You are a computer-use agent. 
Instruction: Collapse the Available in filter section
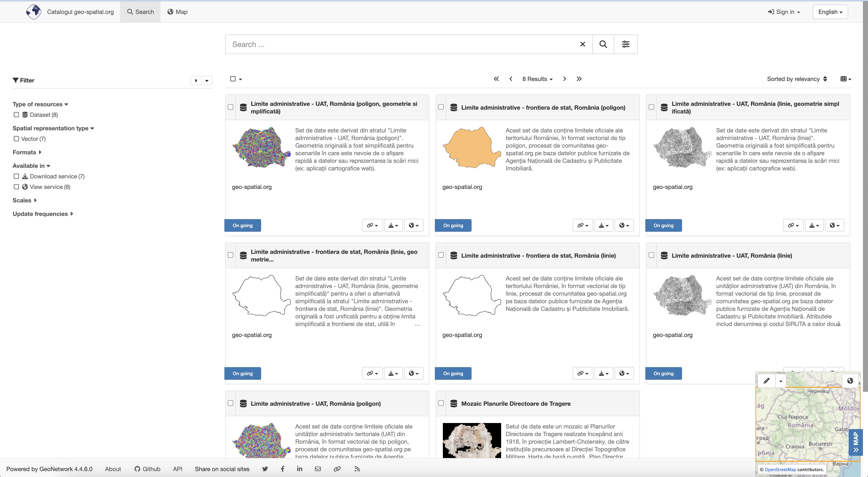point(31,166)
